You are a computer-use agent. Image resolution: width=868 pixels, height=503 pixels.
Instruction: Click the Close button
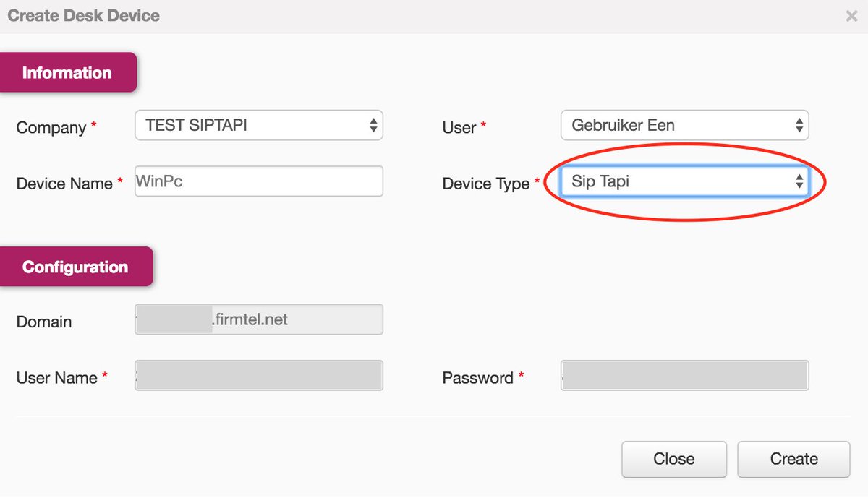[x=673, y=459]
